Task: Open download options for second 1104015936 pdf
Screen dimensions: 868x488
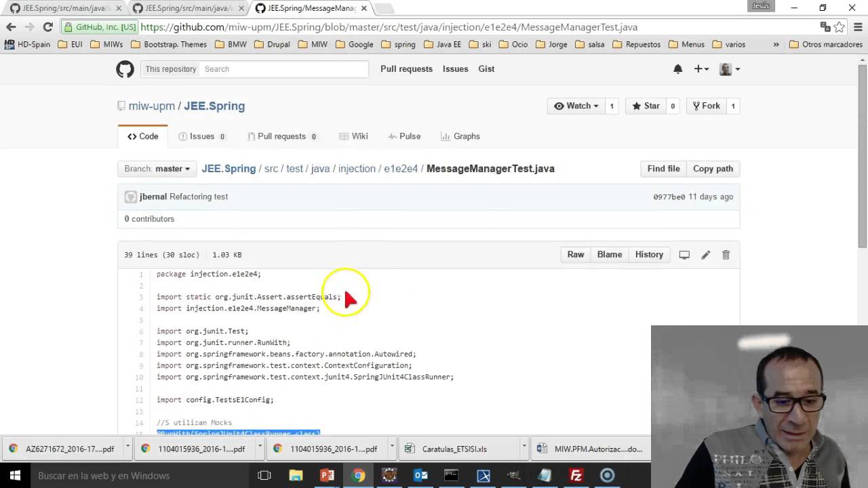Action: coord(392,449)
